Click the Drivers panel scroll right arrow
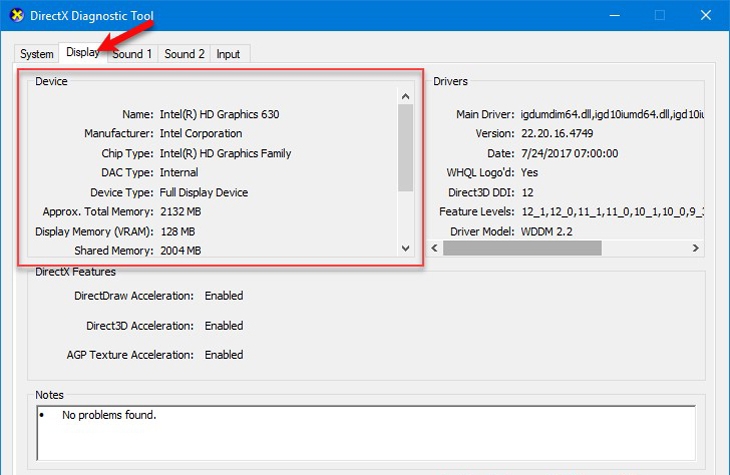This screenshot has width=730, height=475. click(696, 248)
